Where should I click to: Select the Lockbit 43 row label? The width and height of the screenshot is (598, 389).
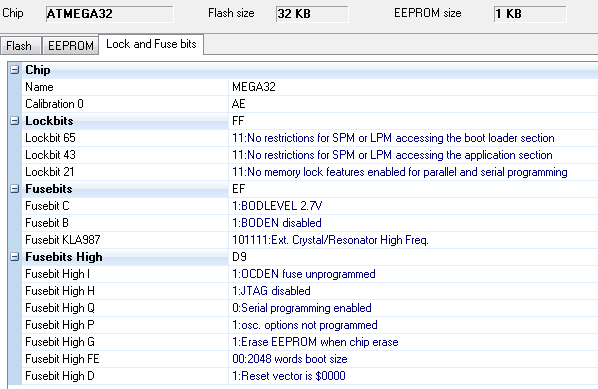tap(50, 155)
